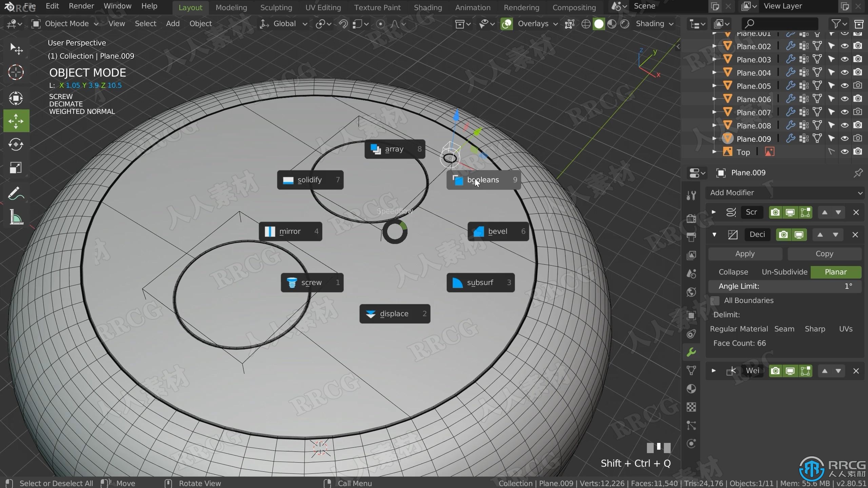The image size is (868, 488).
Task: Click the Weighted Normal modifier icon
Action: click(x=732, y=371)
